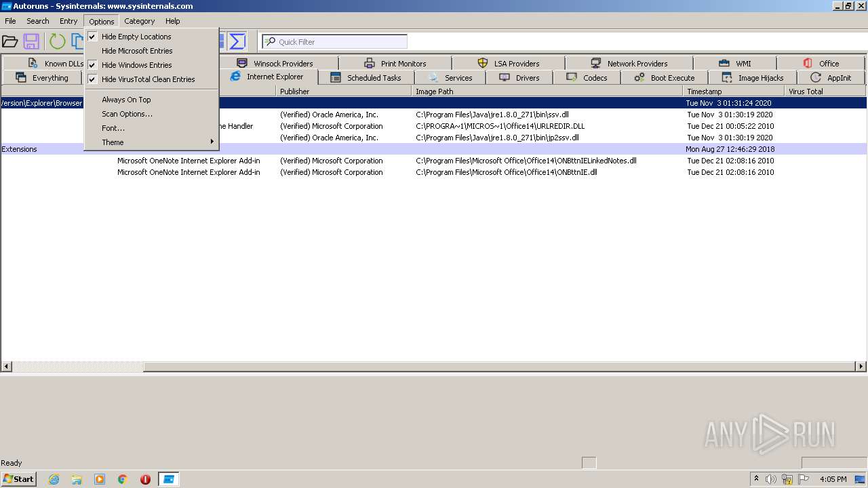This screenshot has width=868, height=488.
Task: Open the Windows Start menu
Action: point(18,479)
